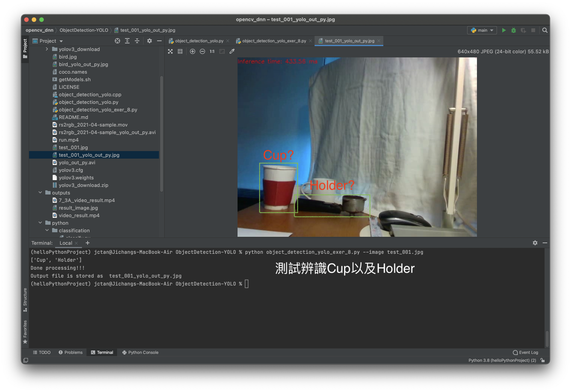Open the Favorites side tool window
Image resolution: width=571 pixels, height=392 pixels.
[x=25, y=332]
